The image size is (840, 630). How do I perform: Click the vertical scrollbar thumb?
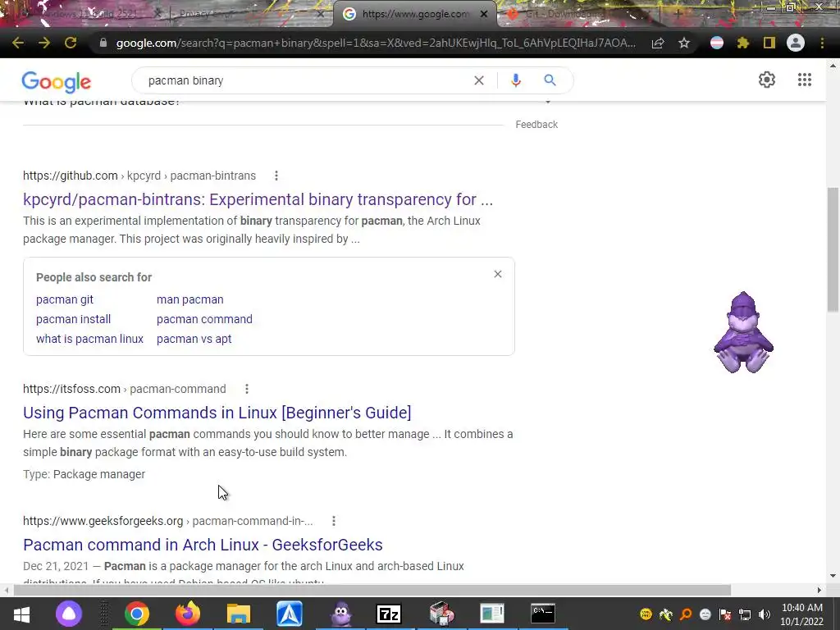pyautogui.click(x=833, y=249)
